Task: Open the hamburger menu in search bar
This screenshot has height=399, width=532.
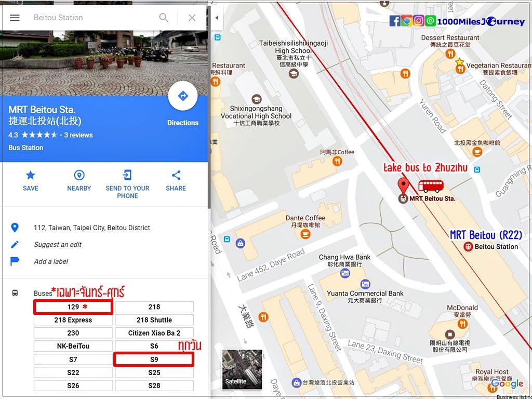Action: click(15, 18)
